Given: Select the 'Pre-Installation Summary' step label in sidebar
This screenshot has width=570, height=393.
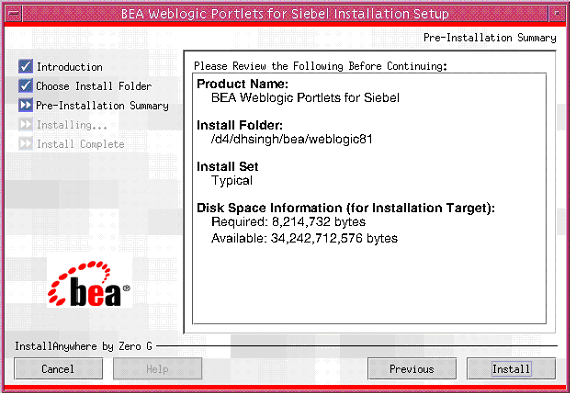Looking at the screenshot, I should (x=102, y=105).
